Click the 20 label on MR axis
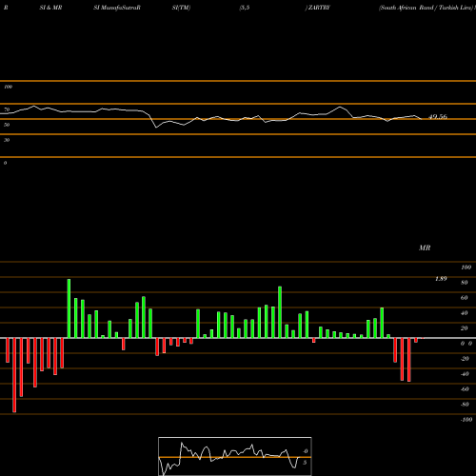Image resolution: width=476 pixels, height=476 pixels. click(x=465, y=328)
